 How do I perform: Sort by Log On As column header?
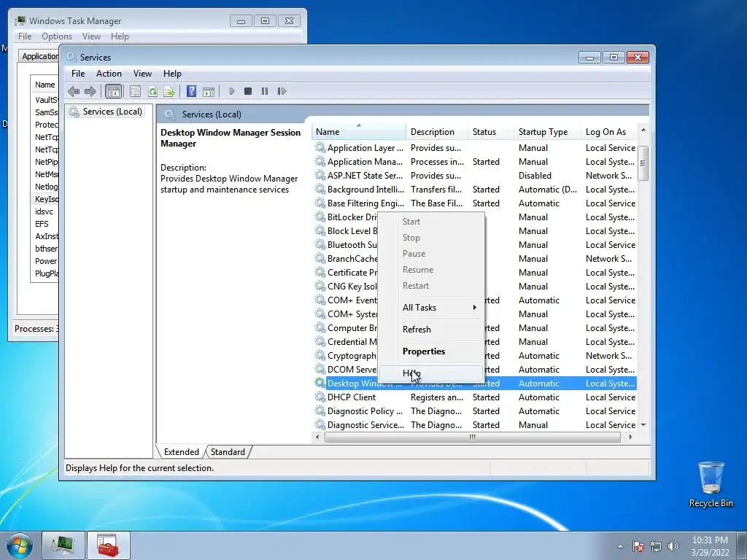pos(609,132)
